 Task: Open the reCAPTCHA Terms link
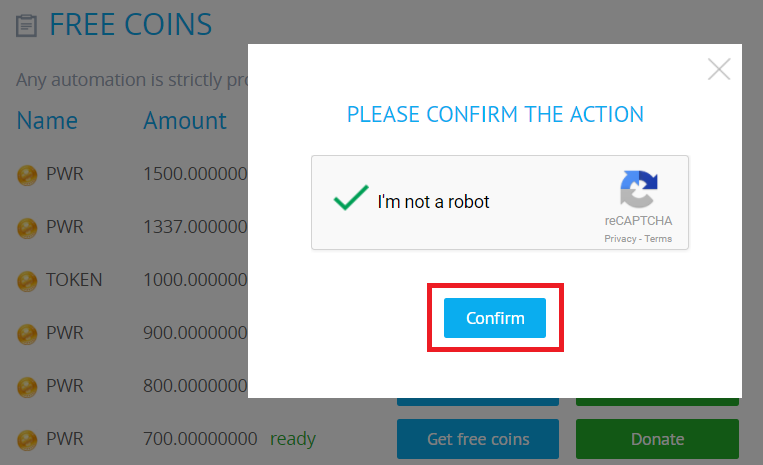(x=659, y=240)
